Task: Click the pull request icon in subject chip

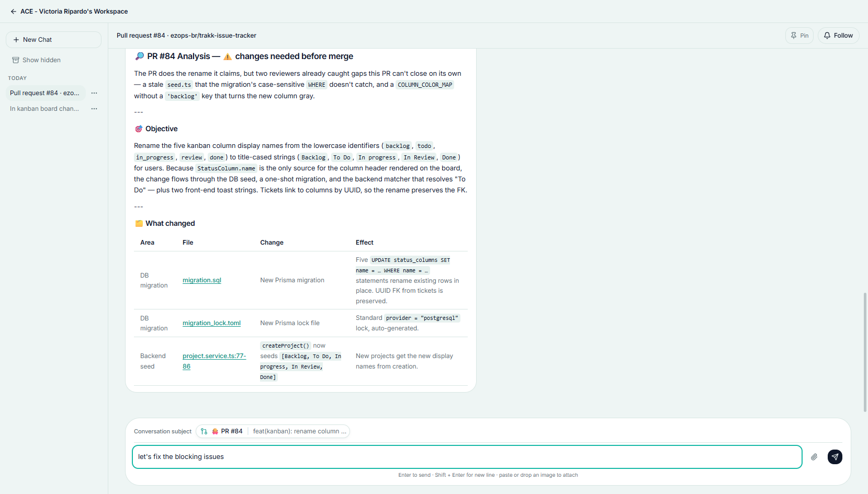Action: click(204, 431)
